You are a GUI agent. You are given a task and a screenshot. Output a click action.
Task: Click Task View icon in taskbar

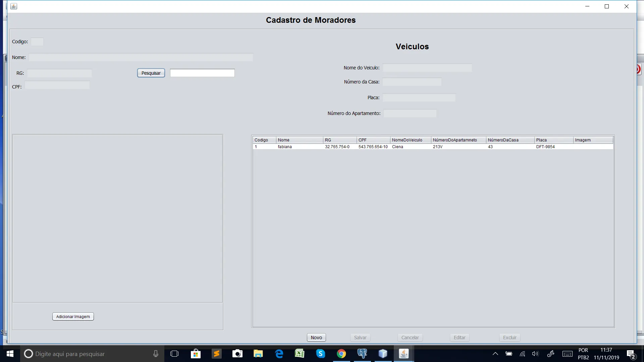(x=174, y=354)
